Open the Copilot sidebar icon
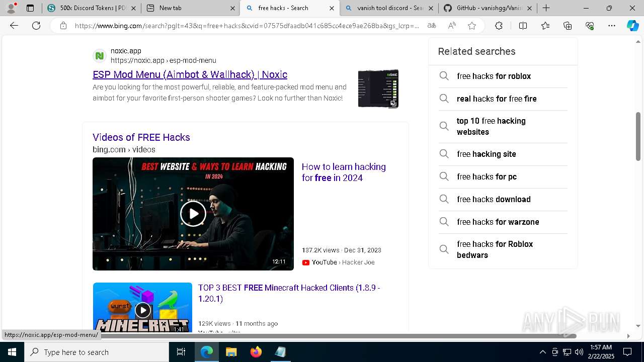Image resolution: width=644 pixels, height=362 pixels. (633, 26)
